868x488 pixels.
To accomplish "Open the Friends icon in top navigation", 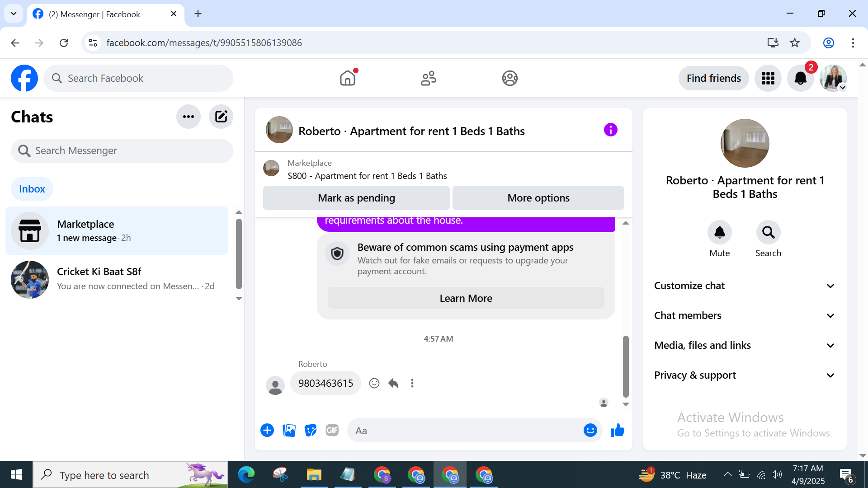I will 429,78.
